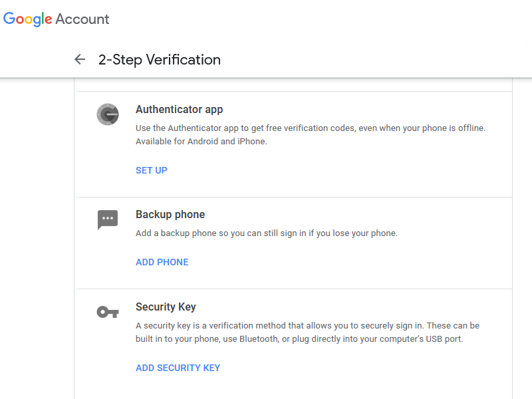Click 'Available for Android and iPhone' text

click(x=201, y=141)
